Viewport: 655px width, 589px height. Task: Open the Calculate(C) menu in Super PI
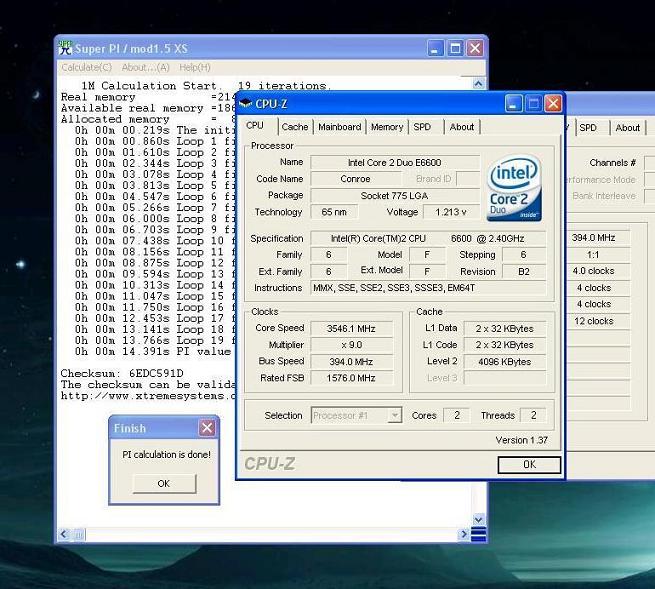[x=86, y=67]
